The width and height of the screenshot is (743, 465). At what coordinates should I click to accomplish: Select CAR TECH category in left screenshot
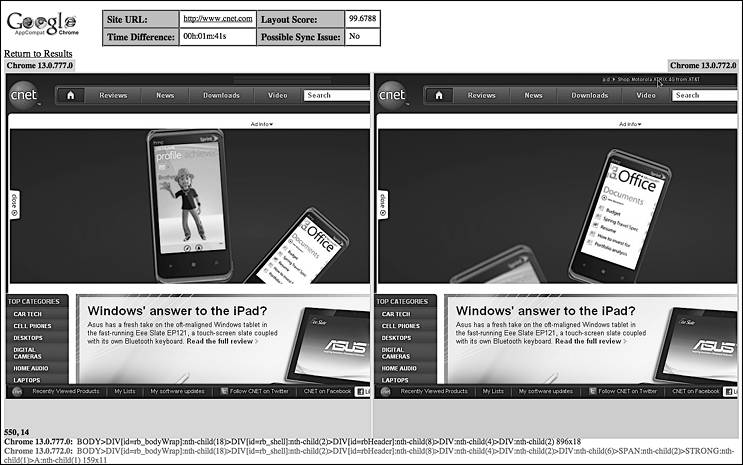tap(27, 314)
